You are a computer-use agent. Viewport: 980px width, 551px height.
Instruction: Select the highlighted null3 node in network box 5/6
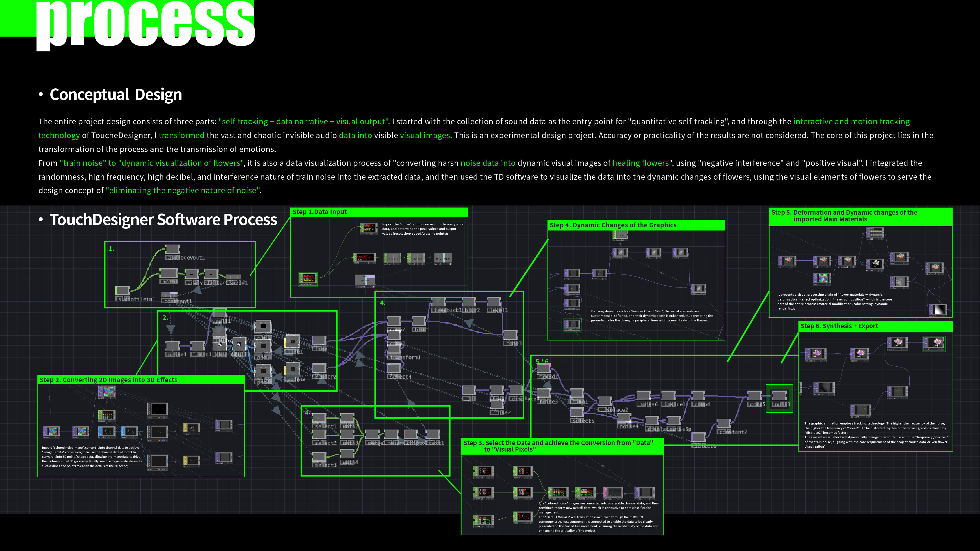point(779,398)
